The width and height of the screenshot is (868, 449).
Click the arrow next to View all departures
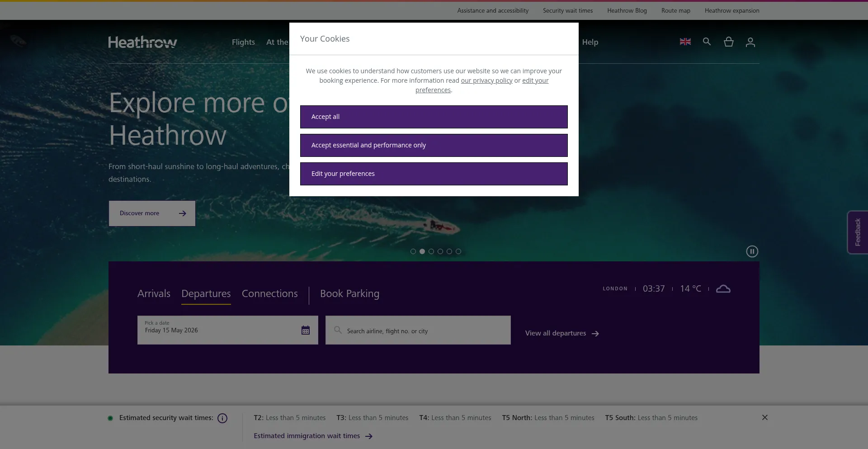pos(595,334)
